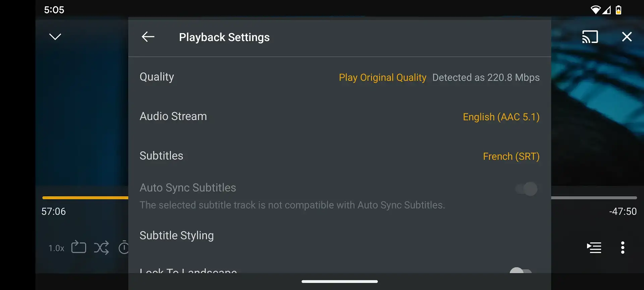Open the three-dot overflow menu

[622, 247]
